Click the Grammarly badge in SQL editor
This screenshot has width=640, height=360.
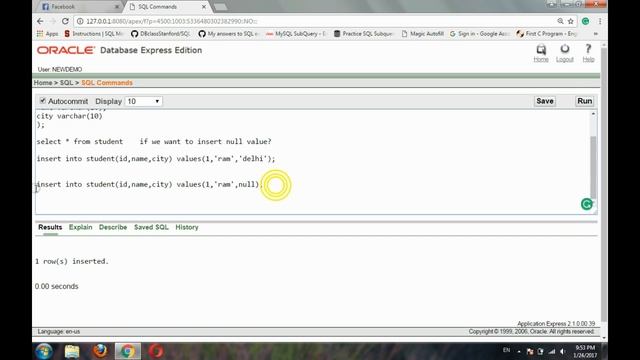(x=587, y=204)
